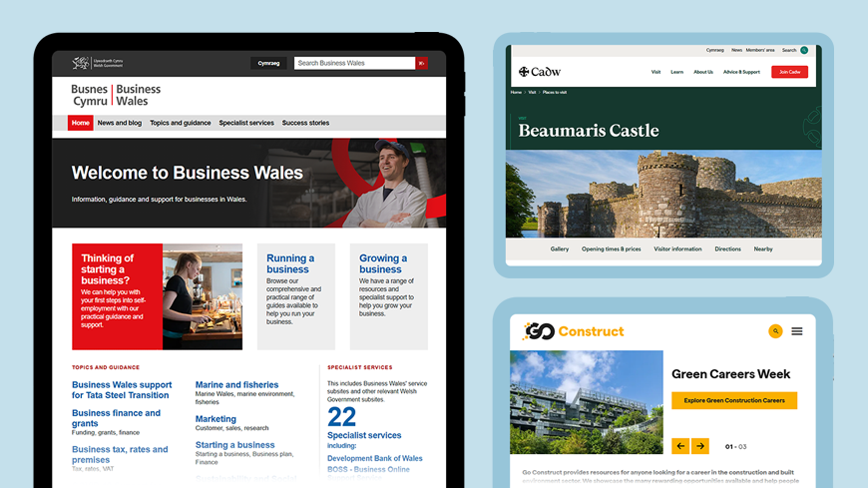Click the Cymraeg link on Cadw site
The image size is (868, 488).
pyautogui.click(x=714, y=51)
